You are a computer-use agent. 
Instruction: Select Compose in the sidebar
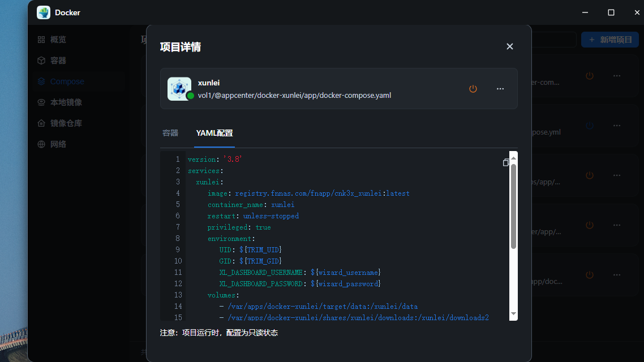click(x=67, y=81)
